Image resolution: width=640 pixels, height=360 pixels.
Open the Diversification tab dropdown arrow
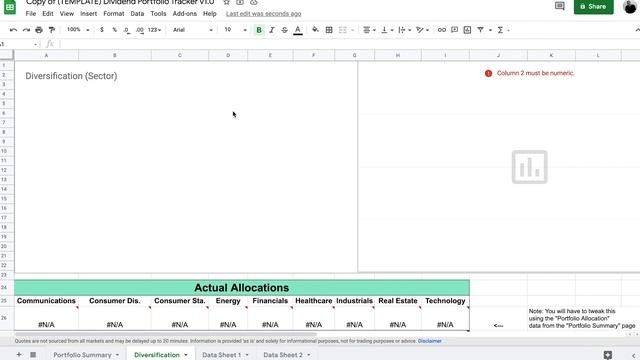[186, 355]
